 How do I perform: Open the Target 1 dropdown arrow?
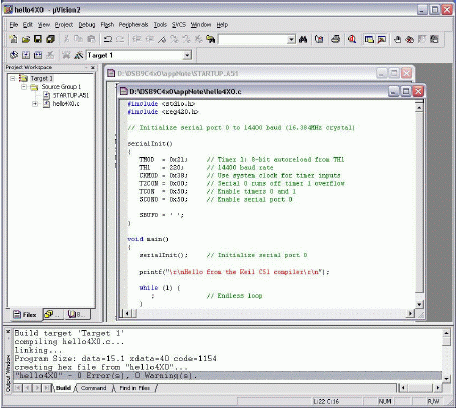pyautogui.click(x=187, y=55)
